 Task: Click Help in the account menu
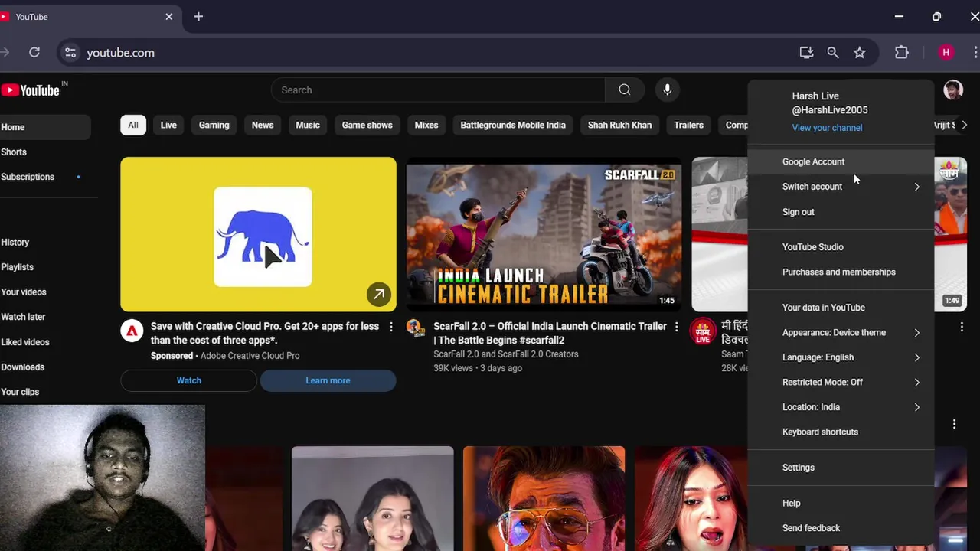coord(841,504)
